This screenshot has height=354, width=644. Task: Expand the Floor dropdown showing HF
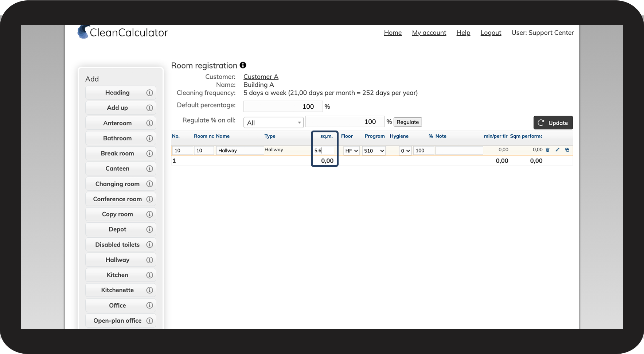(351, 151)
